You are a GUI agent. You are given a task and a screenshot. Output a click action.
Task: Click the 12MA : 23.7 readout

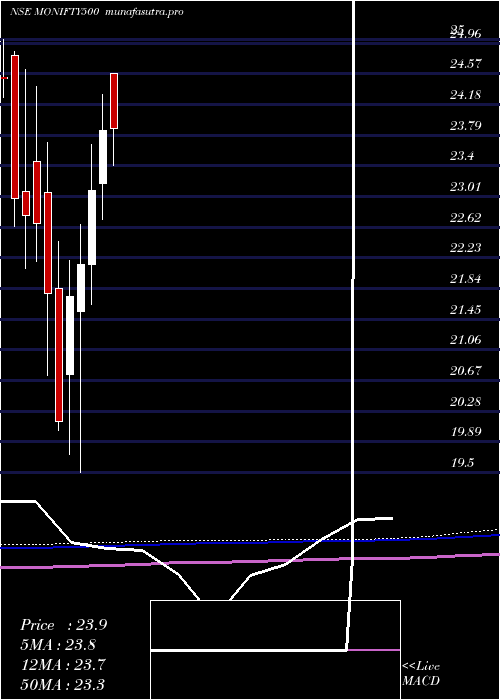coord(63,665)
